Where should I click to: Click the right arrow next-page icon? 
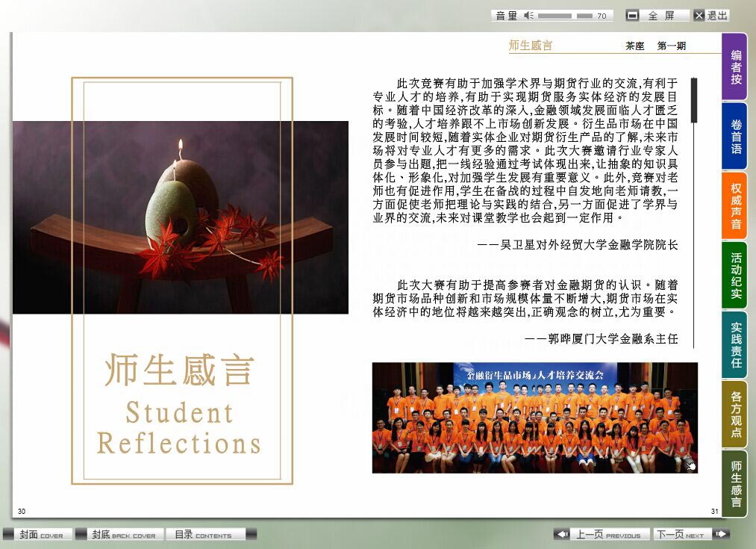(x=720, y=534)
